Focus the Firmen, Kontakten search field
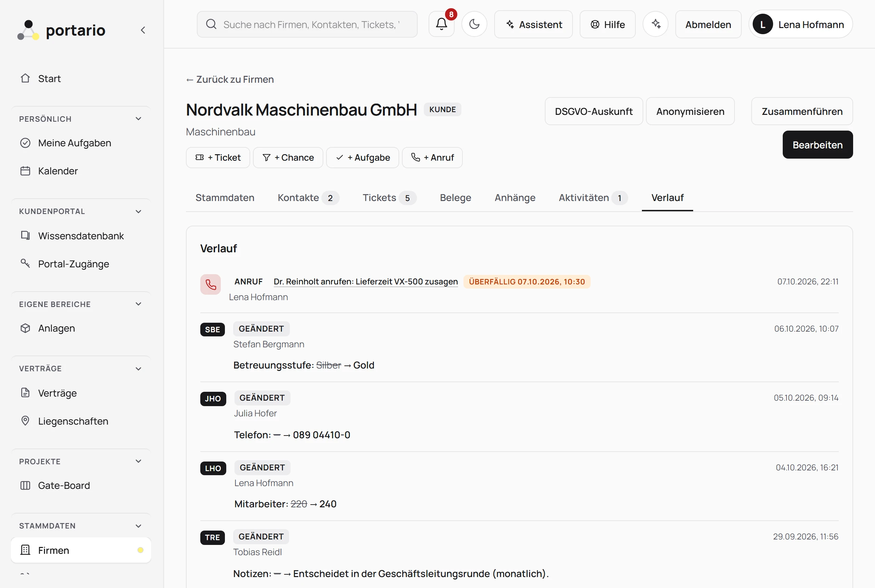Image resolution: width=875 pixels, height=588 pixels. (x=307, y=24)
